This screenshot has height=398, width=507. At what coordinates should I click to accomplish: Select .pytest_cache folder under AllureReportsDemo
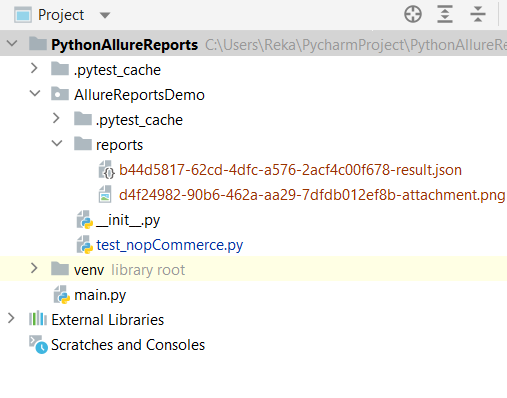pos(139,120)
